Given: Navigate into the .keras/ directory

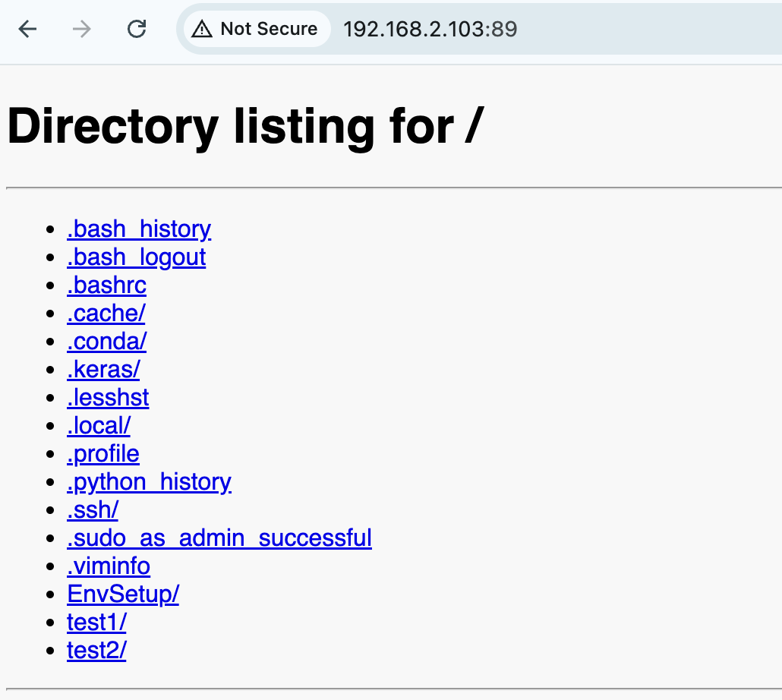Looking at the screenshot, I should 103,370.
